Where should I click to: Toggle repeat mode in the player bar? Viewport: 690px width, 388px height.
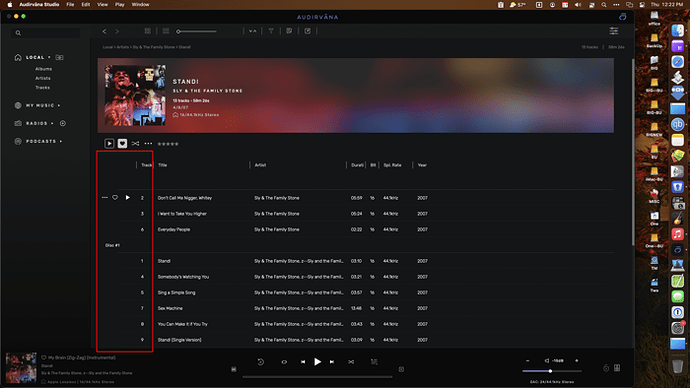point(284,362)
